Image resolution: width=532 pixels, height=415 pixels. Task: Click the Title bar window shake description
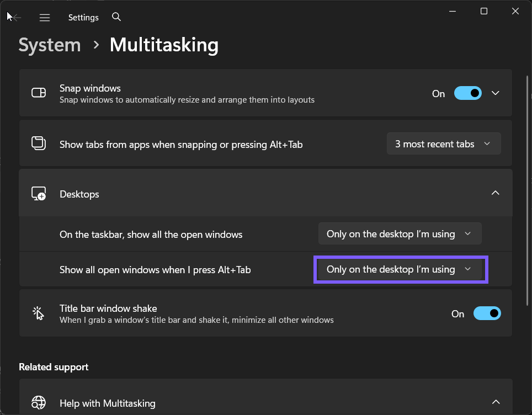196,320
